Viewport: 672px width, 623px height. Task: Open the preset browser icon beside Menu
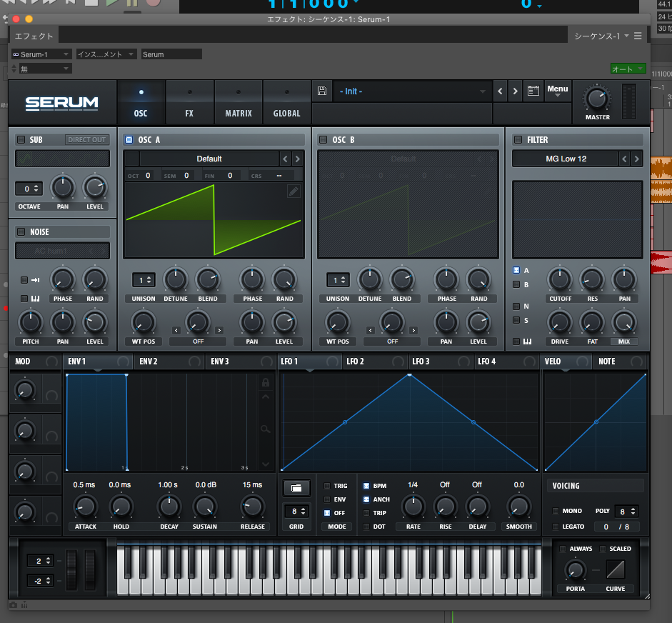click(533, 91)
